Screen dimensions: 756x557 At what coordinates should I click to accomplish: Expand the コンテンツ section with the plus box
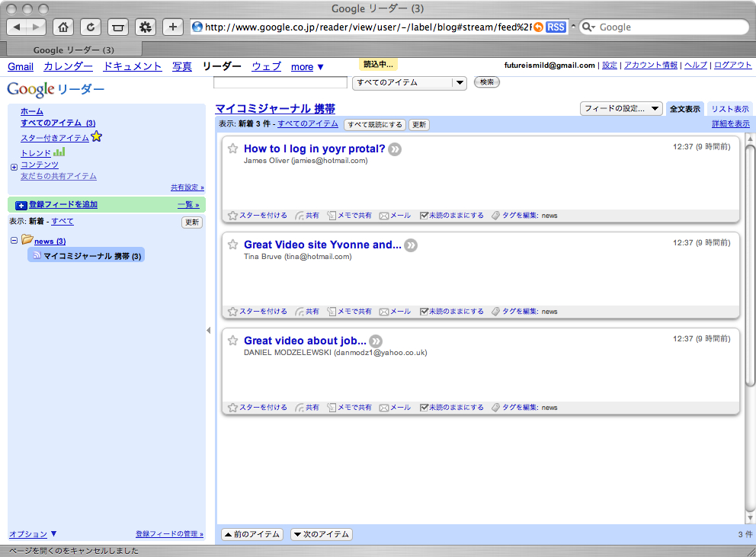[14, 167]
